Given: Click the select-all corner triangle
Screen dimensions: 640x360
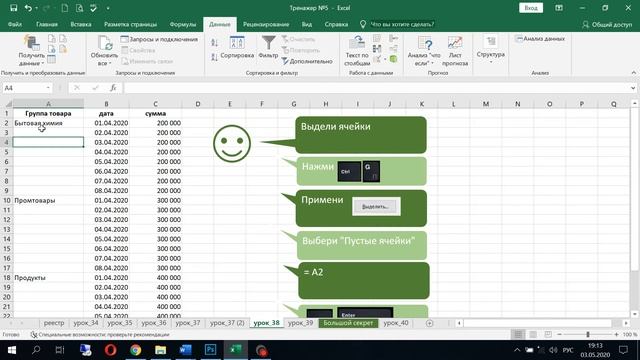Looking at the screenshot, I should click(8, 104).
